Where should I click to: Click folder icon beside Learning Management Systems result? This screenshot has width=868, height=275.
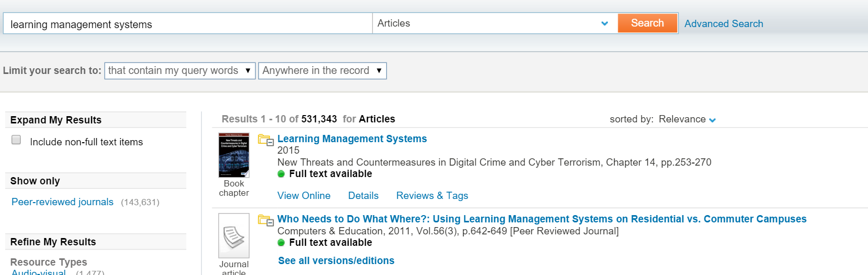(265, 140)
